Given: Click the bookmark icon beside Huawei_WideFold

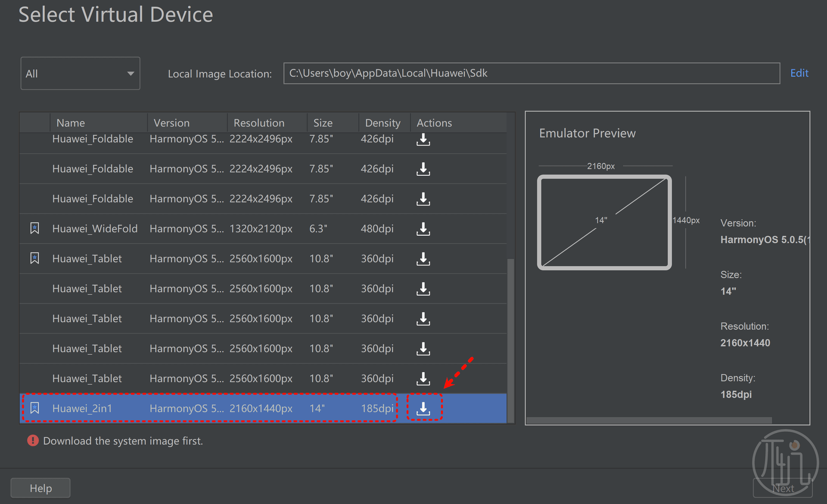Looking at the screenshot, I should 34,228.
